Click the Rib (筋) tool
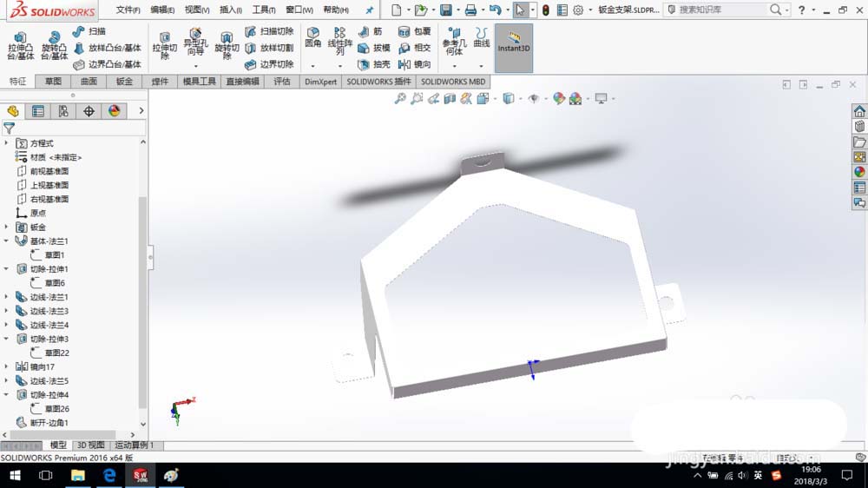 [x=371, y=31]
